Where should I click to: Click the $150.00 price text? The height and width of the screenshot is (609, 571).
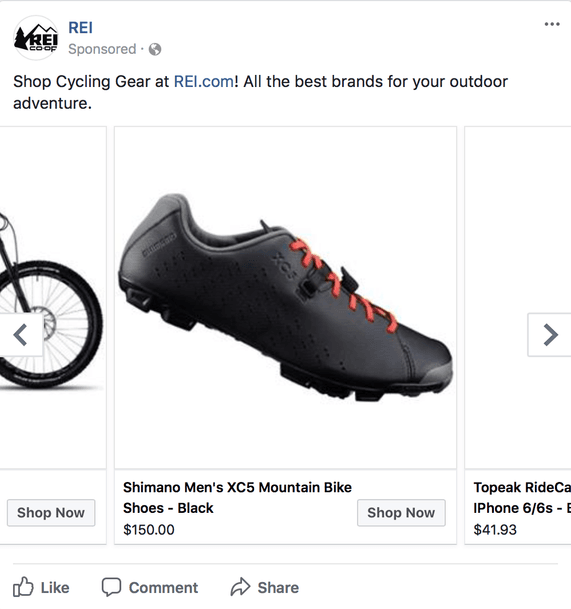149,530
